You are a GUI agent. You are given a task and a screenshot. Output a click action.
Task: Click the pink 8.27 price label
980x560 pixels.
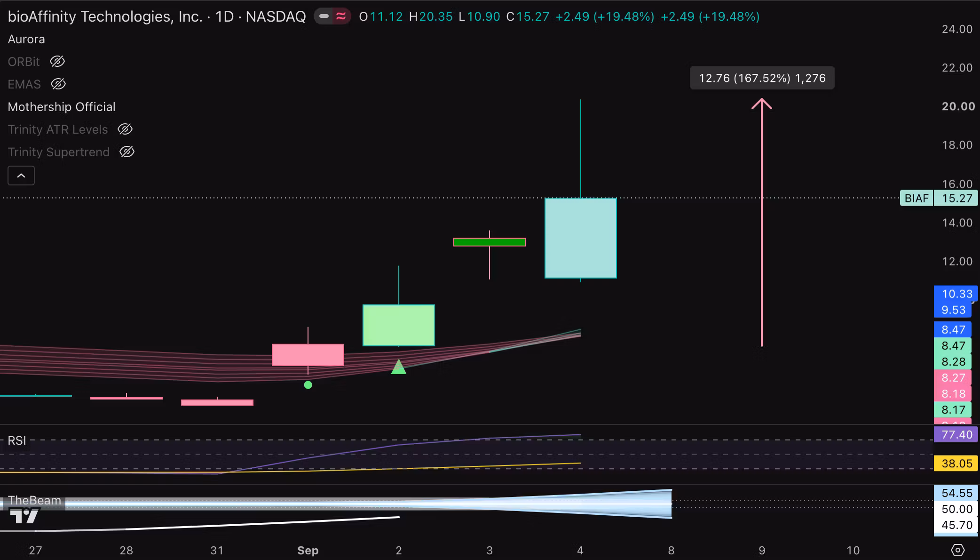click(x=953, y=377)
